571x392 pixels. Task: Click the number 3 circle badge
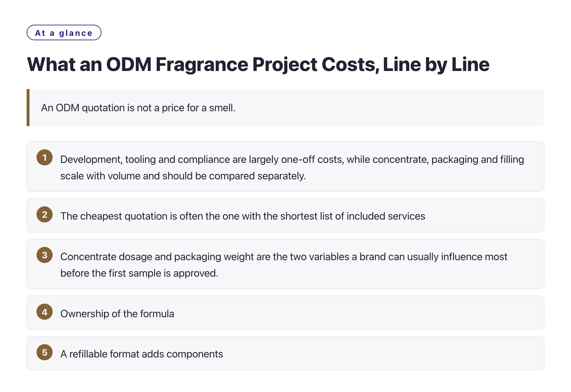[44, 255]
